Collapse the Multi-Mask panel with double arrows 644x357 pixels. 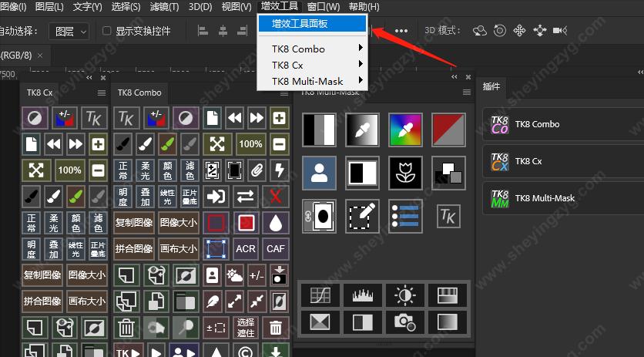pos(454,77)
